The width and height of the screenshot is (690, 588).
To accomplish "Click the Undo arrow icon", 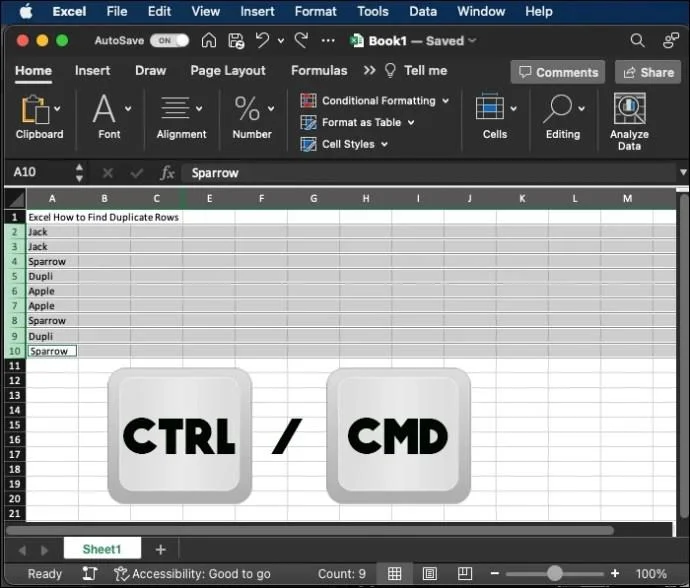I will (262, 41).
